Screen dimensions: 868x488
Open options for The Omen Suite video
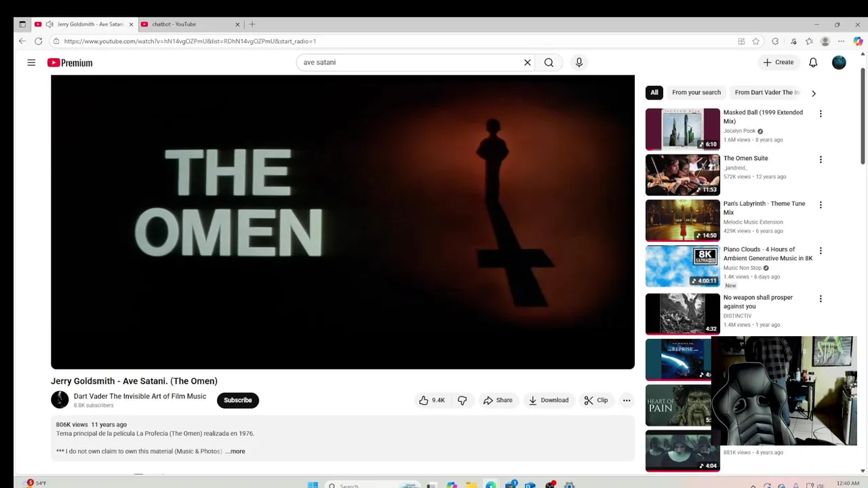coord(821,160)
